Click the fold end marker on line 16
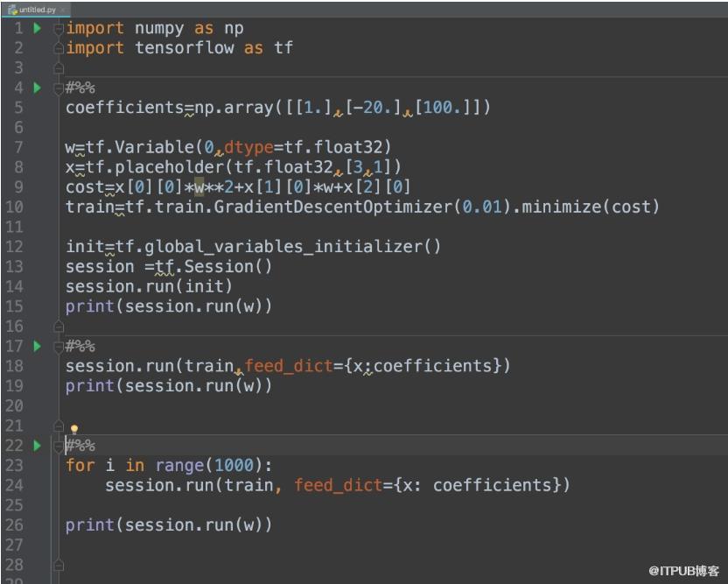This screenshot has width=728, height=584. point(59,327)
